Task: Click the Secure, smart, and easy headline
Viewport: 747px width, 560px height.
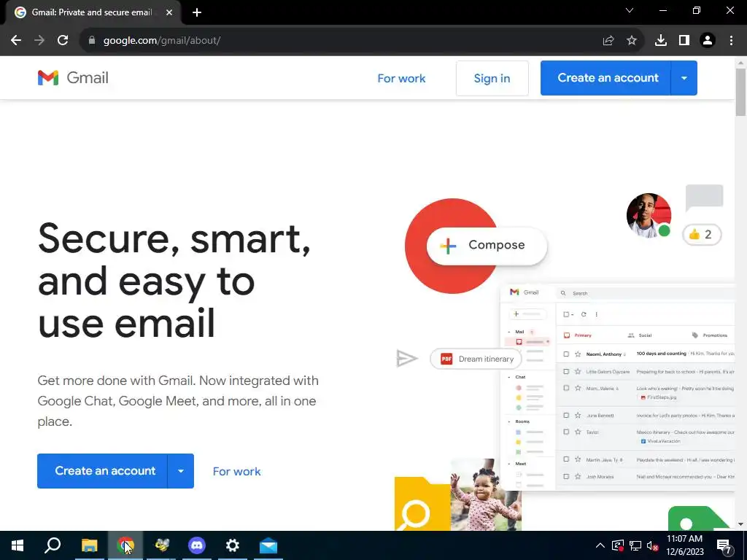Action: (x=174, y=281)
